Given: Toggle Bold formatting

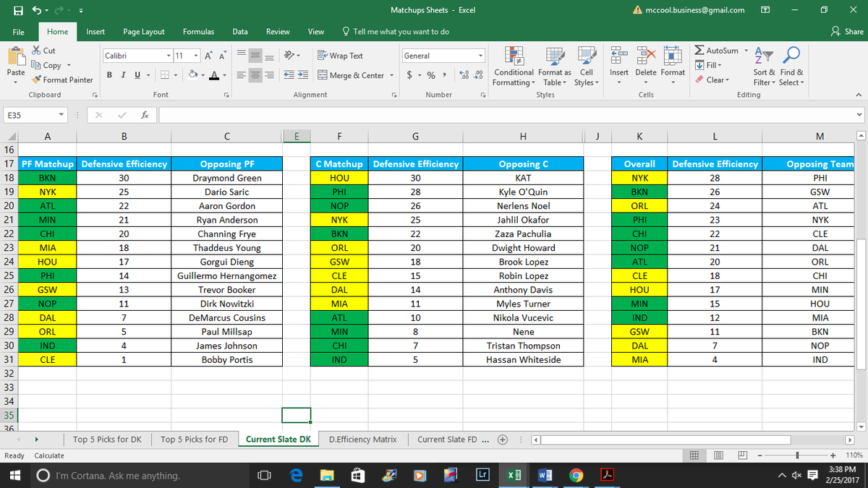Looking at the screenshot, I should coord(109,75).
